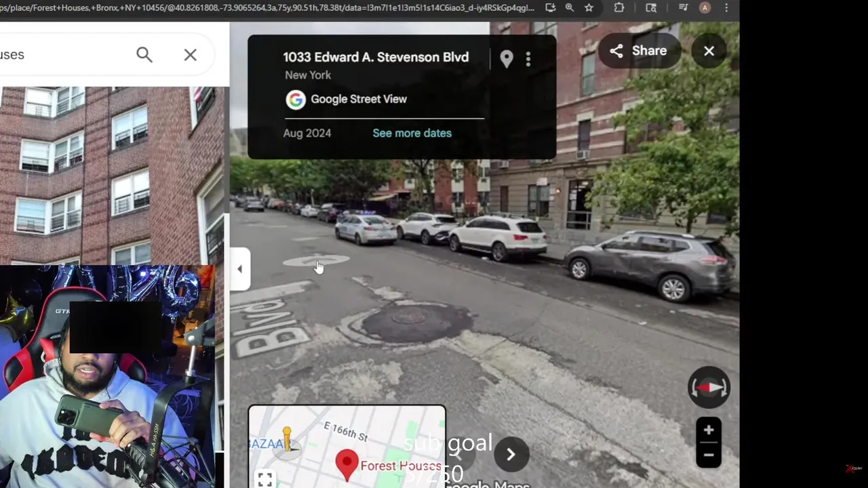This screenshot has height=488, width=868.
Task: Click the Aug 2024 capture date text
Action: tap(307, 133)
